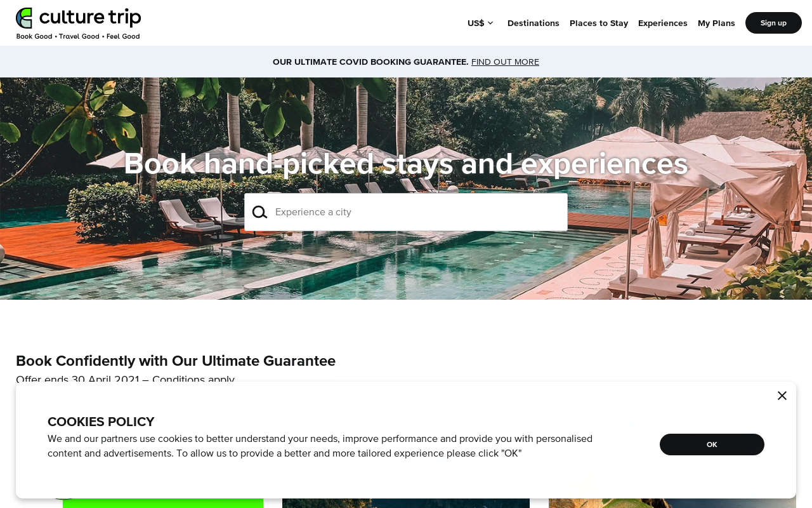The height and width of the screenshot is (508, 812).
Task: Dismiss the cookies policy with the X icon
Action: (x=782, y=396)
